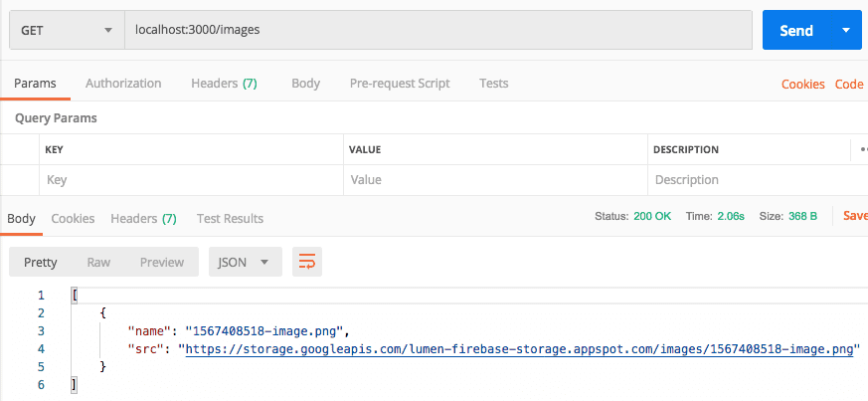Click the wrap lines icon
Viewport: 868px width, 401px height.
[x=307, y=262]
